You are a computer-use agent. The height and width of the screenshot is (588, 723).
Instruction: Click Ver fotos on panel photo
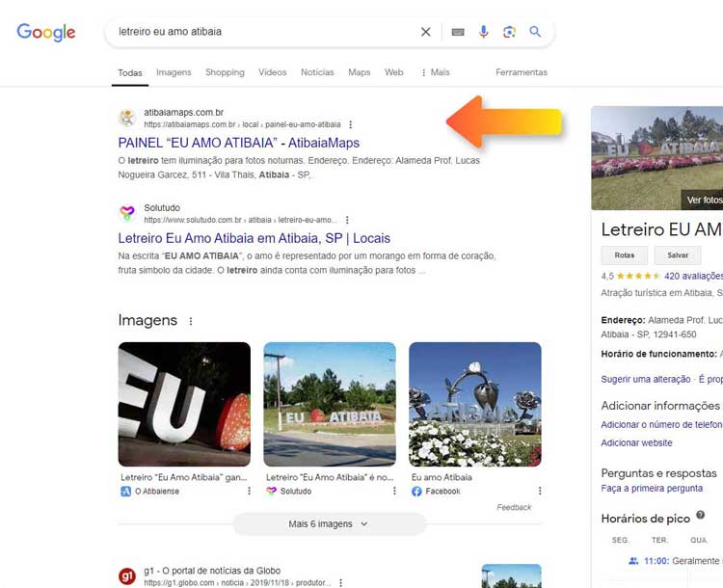click(x=704, y=200)
